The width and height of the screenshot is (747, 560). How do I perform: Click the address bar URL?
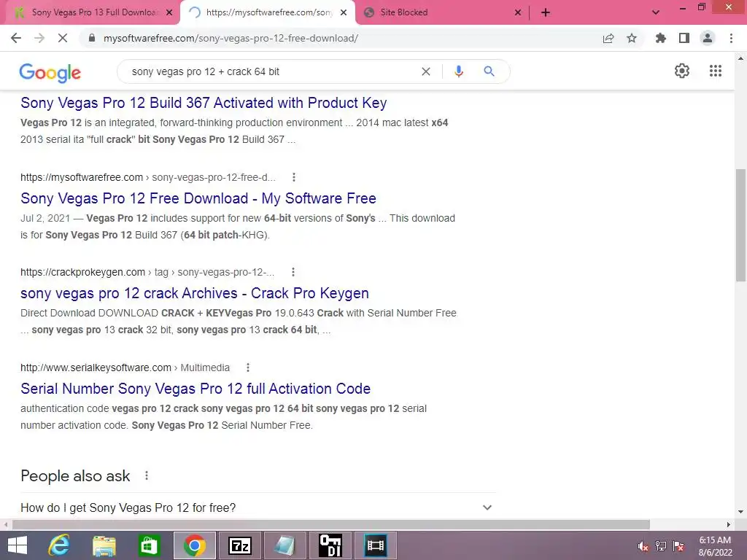(231, 38)
